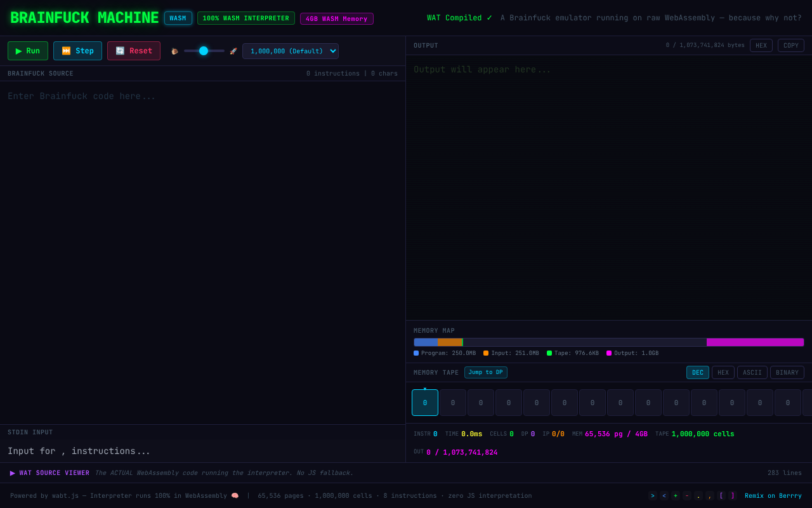The width and height of the screenshot is (812, 508).
Task: Switch memory tape to HEX view
Action: 723,373
